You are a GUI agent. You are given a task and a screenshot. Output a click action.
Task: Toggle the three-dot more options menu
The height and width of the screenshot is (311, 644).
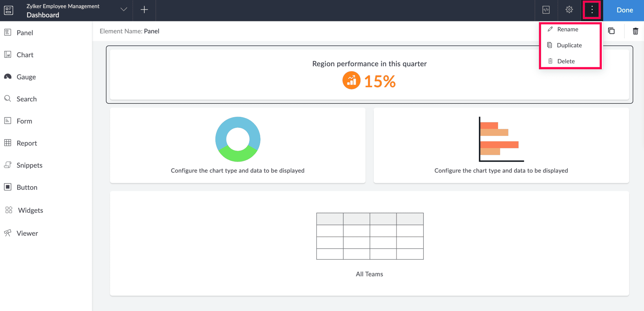592,10
